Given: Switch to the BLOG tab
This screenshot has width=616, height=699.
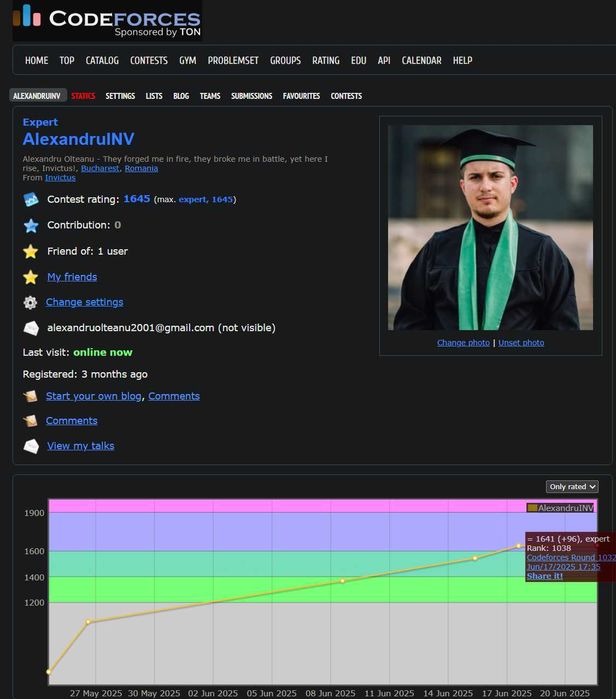Looking at the screenshot, I should click(181, 96).
